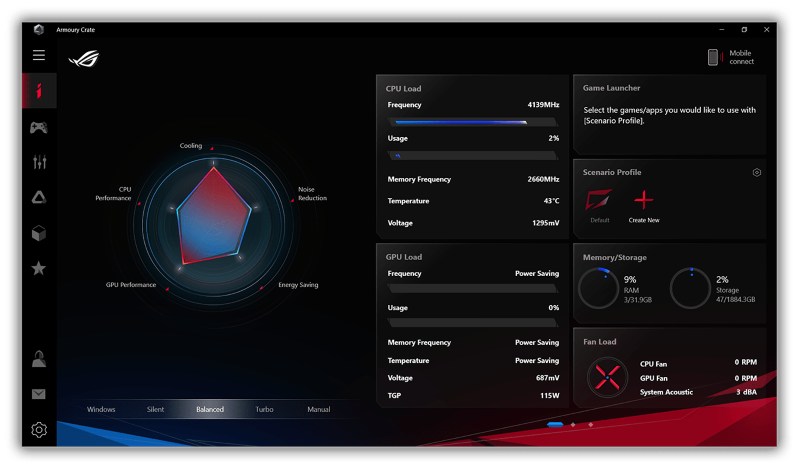800x467 pixels.
Task: Click the Armoury Crate title bar icon
Action: (x=39, y=30)
